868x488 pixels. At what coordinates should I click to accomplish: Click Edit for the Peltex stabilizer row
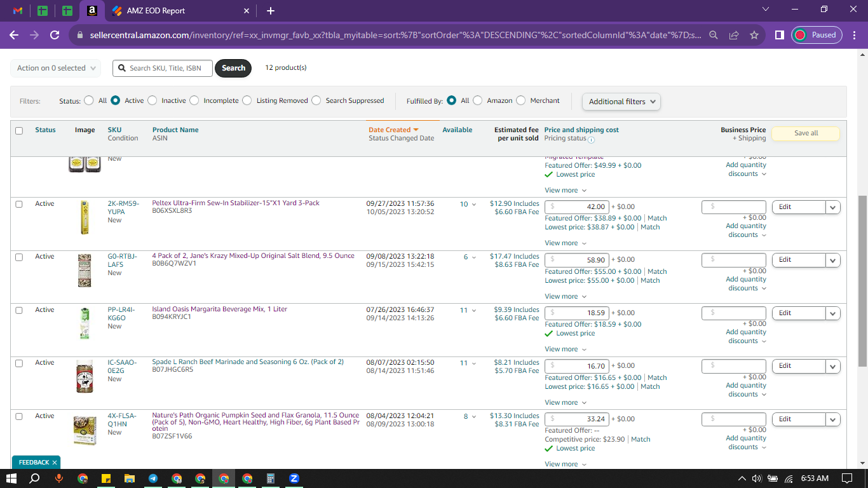(x=799, y=207)
